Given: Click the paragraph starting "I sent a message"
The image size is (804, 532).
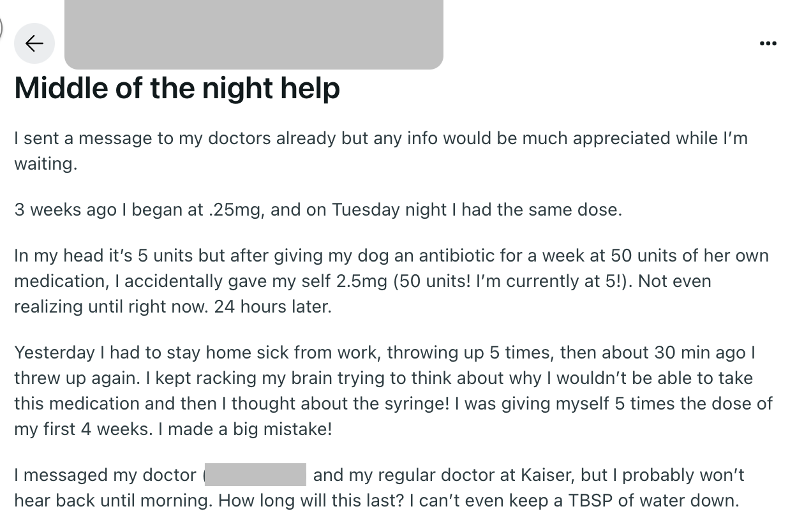Looking at the screenshot, I should pos(381,151).
